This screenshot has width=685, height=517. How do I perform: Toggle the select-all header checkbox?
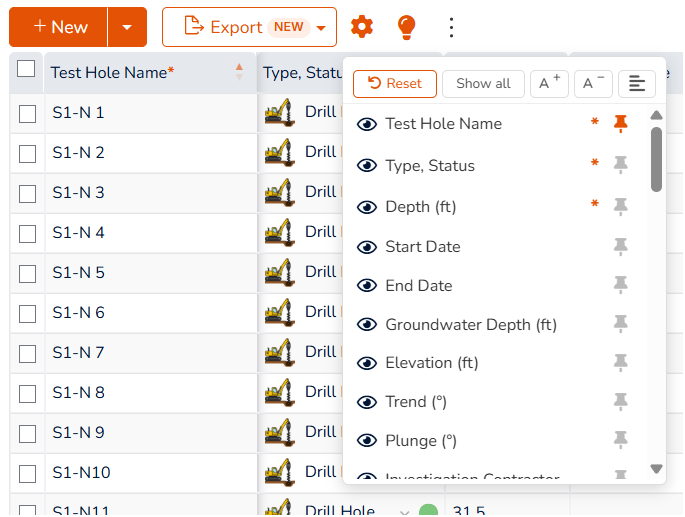click(26, 69)
